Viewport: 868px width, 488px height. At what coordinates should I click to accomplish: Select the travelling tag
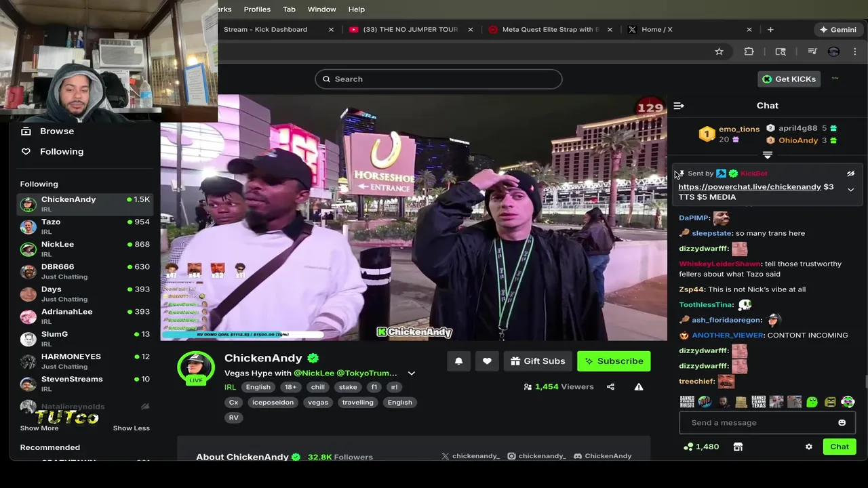[357, 403]
